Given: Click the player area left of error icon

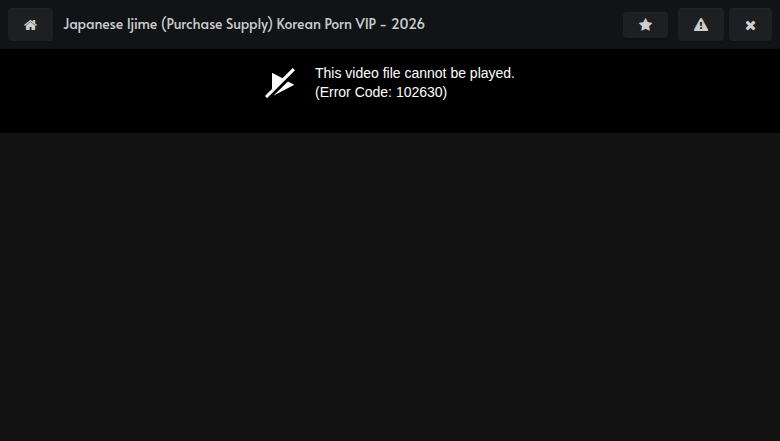Looking at the screenshot, I should (x=130, y=90).
